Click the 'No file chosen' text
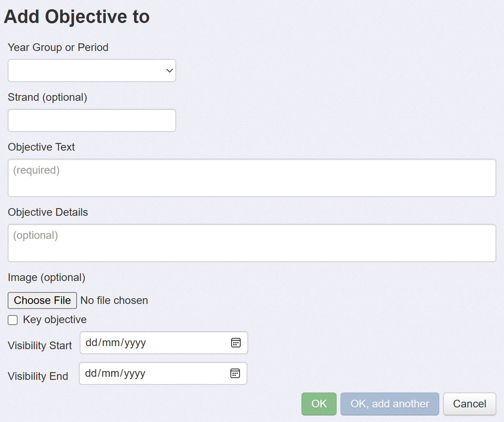This screenshot has height=422, width=504. [114, 300]
